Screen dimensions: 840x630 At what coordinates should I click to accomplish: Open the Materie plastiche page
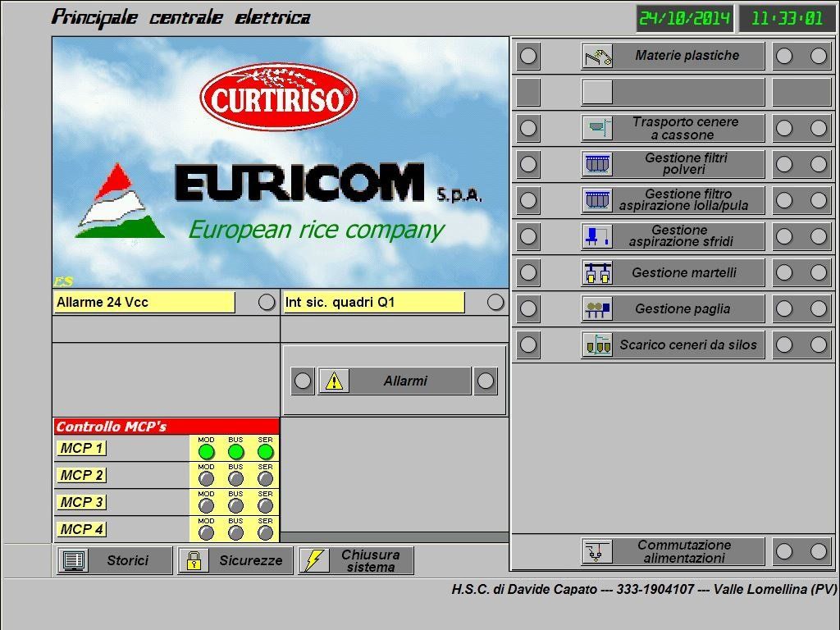(x=673, y=56)
